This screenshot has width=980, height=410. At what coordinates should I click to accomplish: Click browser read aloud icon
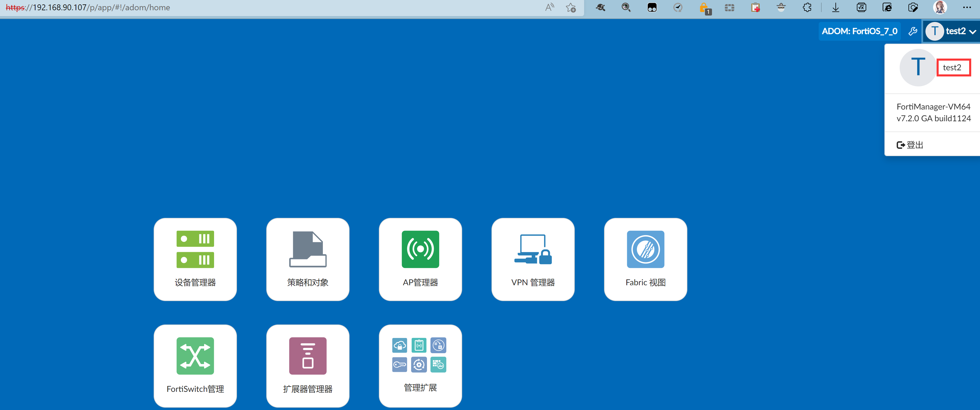[549, 8]
